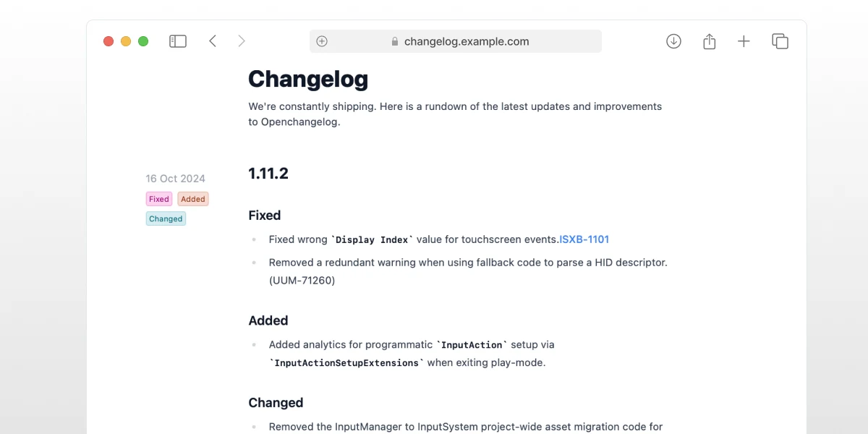Select the blue Changed tag badge
This screenshot has width=868, height=434.
165,218
